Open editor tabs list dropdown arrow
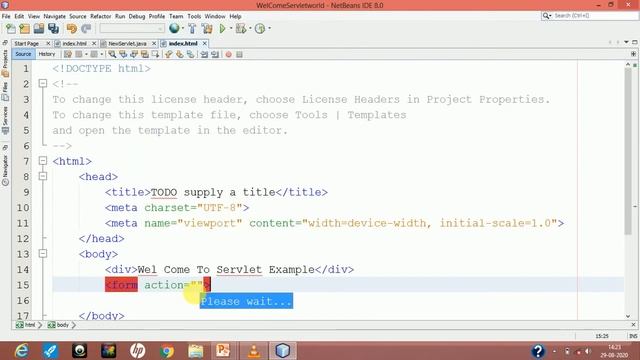Screen dimensions: 640x360 click(626, 42)
